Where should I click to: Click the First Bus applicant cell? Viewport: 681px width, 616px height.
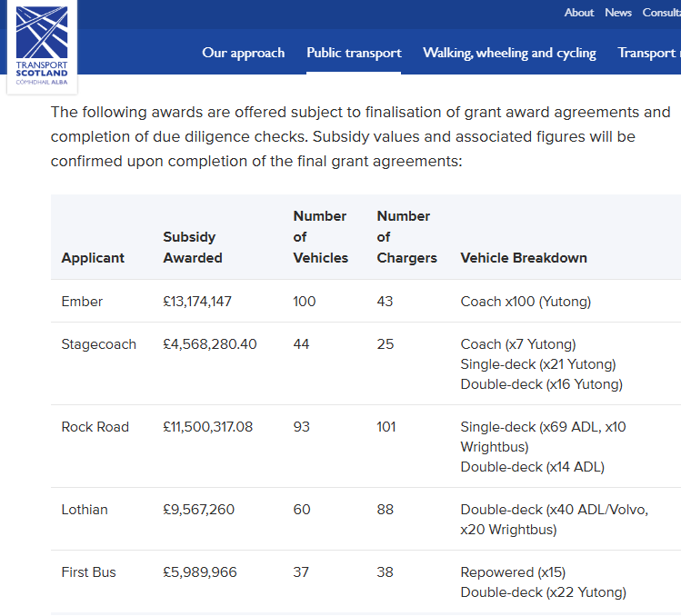point(88,572)
